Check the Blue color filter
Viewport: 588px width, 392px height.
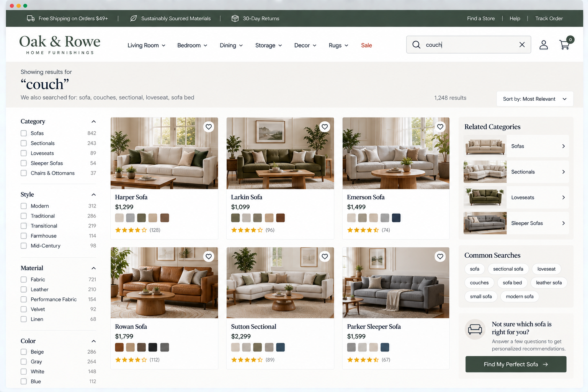pos(24,382)
